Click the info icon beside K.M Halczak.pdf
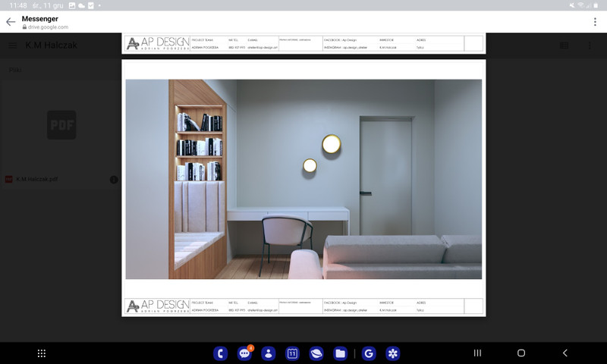The height and width of the screenshot is (364, 607). (114, 180)
